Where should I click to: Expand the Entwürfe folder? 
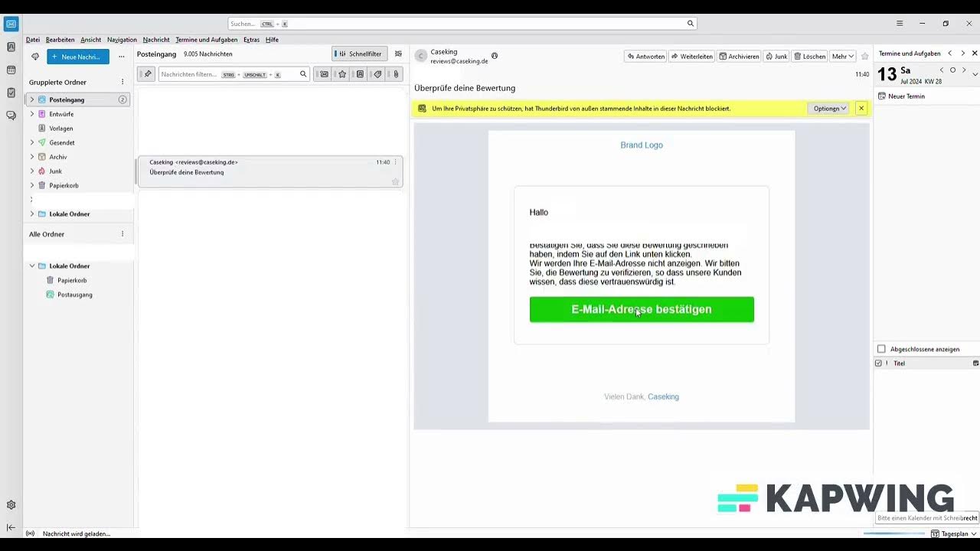pyautogui.click(x=32, y=114)
